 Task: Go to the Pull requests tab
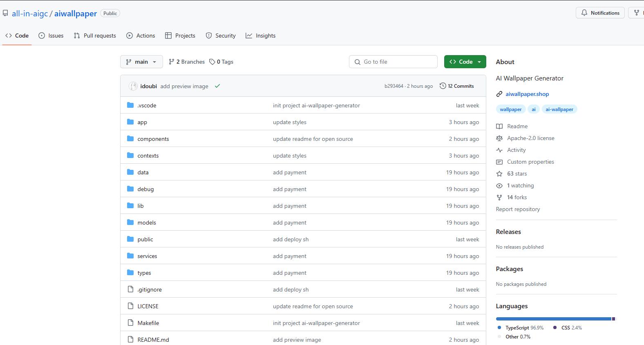coord(95,36)
